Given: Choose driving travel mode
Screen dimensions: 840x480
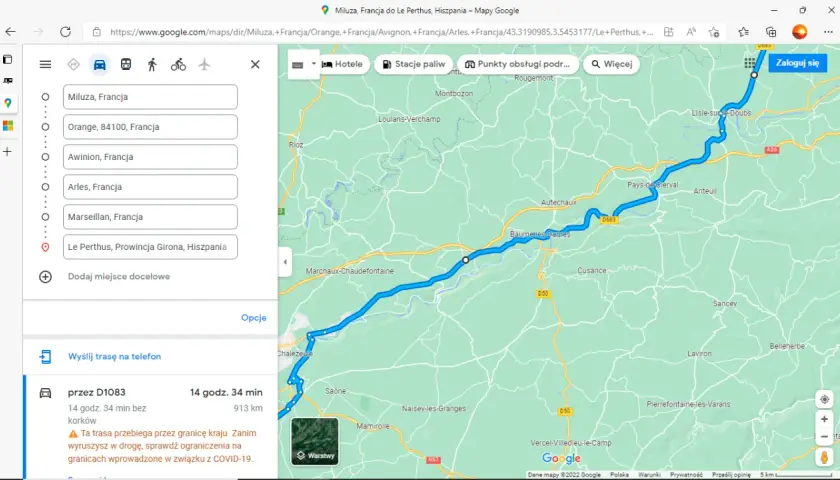Looking at the screenshot, I should coord(100,65).
